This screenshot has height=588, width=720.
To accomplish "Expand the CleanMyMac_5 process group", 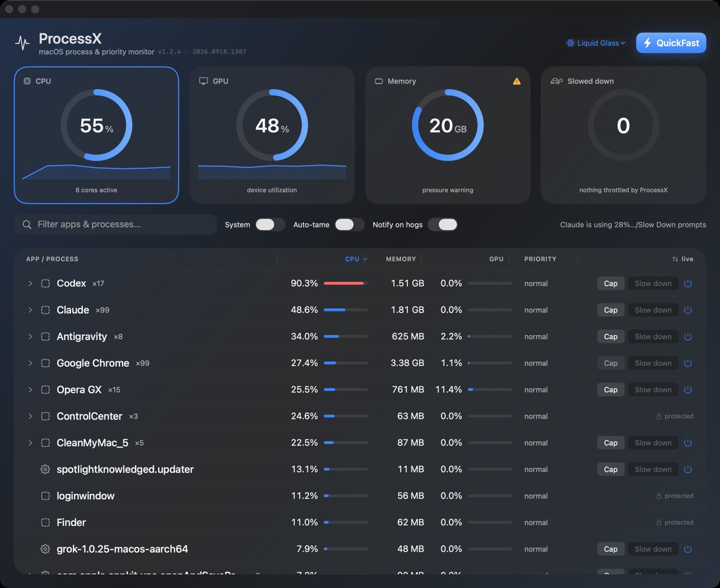I will click(x=31, y=443).
